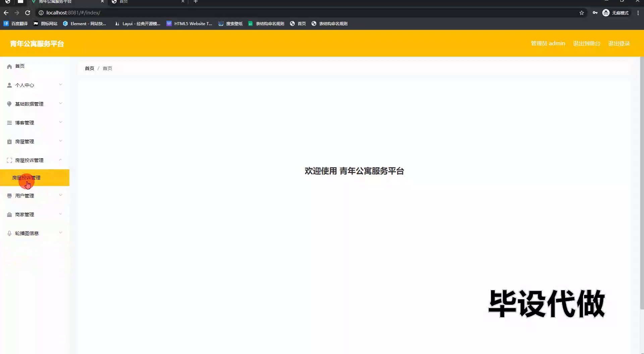Click the 管理员 admin label

pyautogui.click(x=548, y=44)
